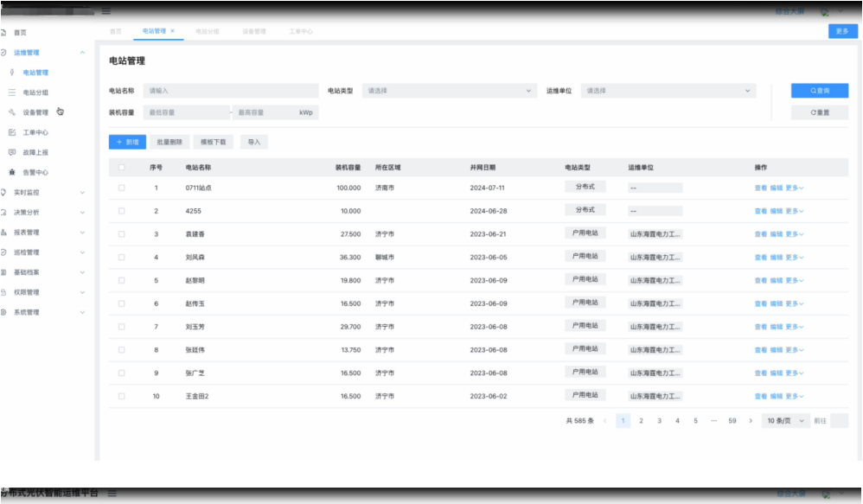Open the 运维单位 dropdown
Image resolution: width=863 pixels, height=504 pixels.
click(x=668, y=91)
